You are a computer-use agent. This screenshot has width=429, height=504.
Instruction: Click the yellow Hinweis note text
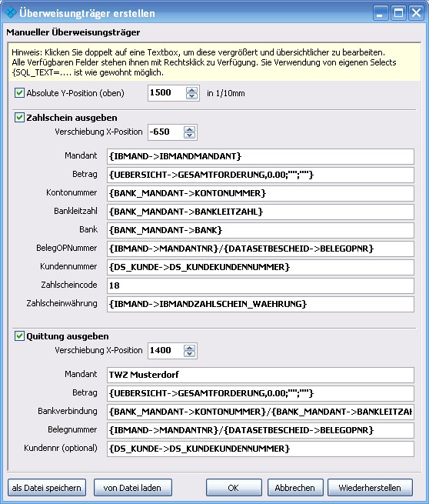(204, 62)
